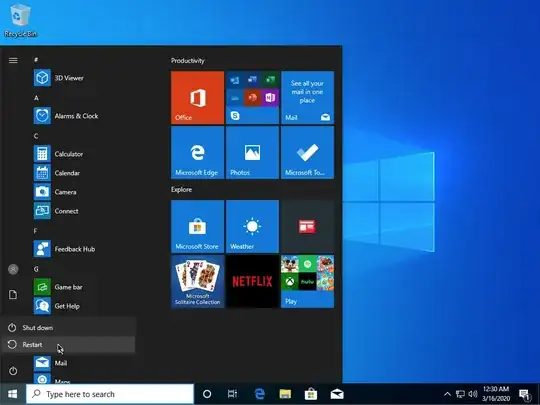Image resolution: width=540 pixels, height=405 pixels.
Task: Open the red News tile
Action: (x=307, y=226)
